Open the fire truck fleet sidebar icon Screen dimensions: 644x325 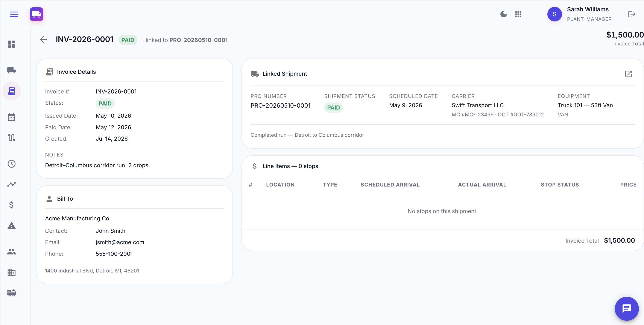[x=12, y=293]
